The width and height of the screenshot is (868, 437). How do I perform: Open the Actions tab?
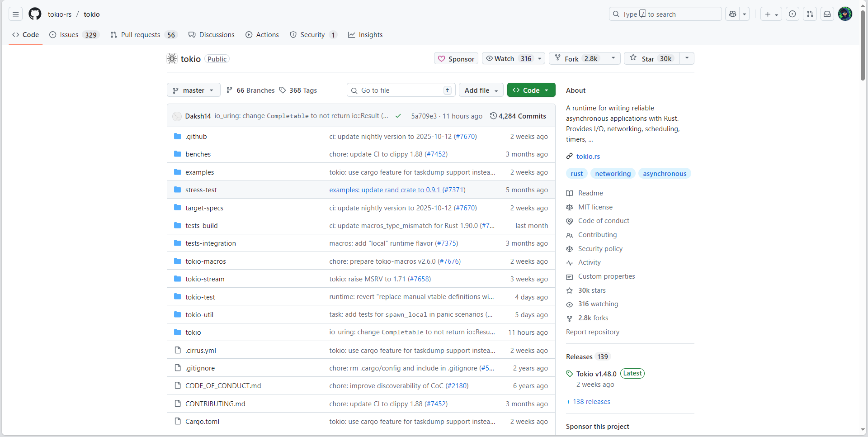[262, 35]
